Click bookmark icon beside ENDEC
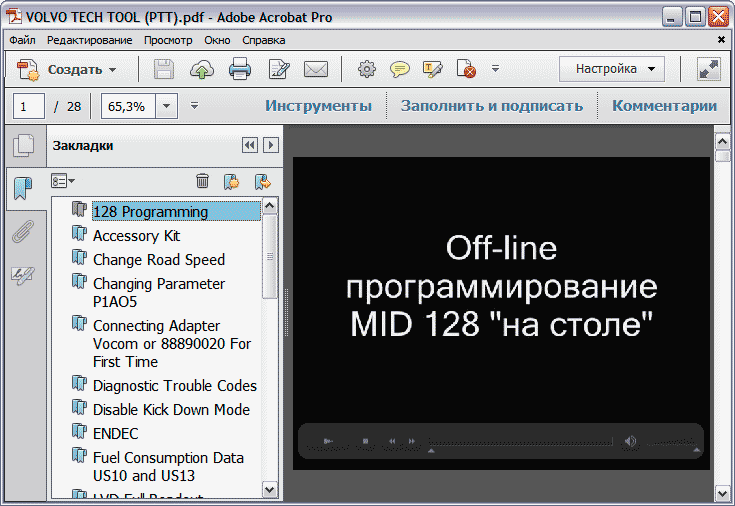This screenshot has height=506, width=735. [x=79, y=430]
